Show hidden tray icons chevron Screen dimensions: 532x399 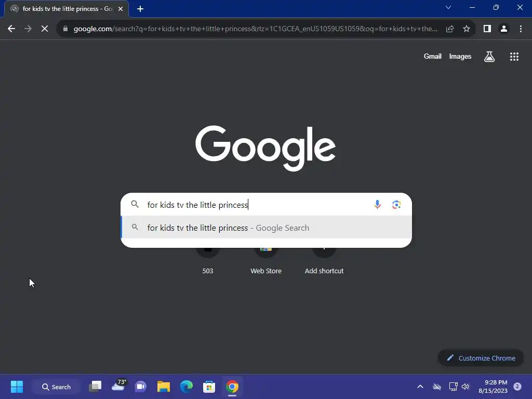(420, 387)
